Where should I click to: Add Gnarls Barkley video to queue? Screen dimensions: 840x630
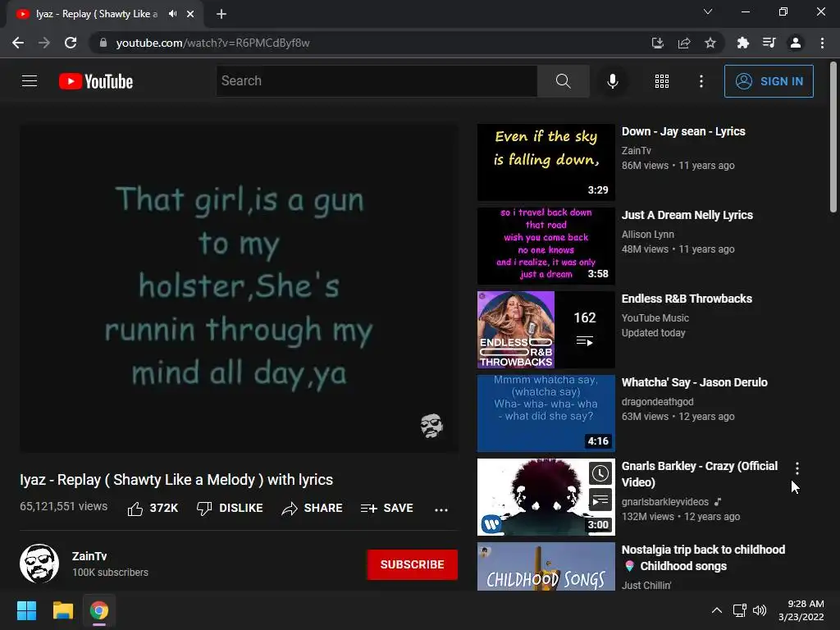tap(600, 500)
